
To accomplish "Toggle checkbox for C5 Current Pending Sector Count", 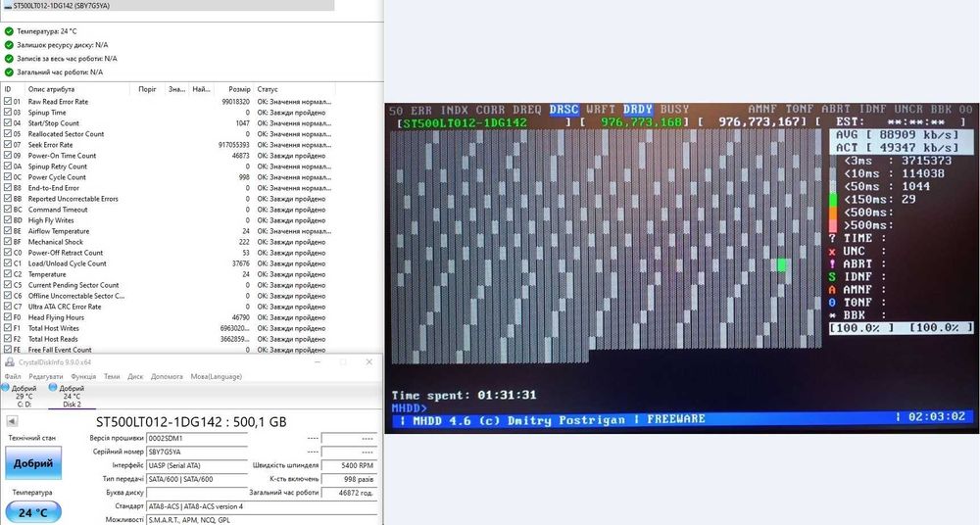I will coord(8,285).
